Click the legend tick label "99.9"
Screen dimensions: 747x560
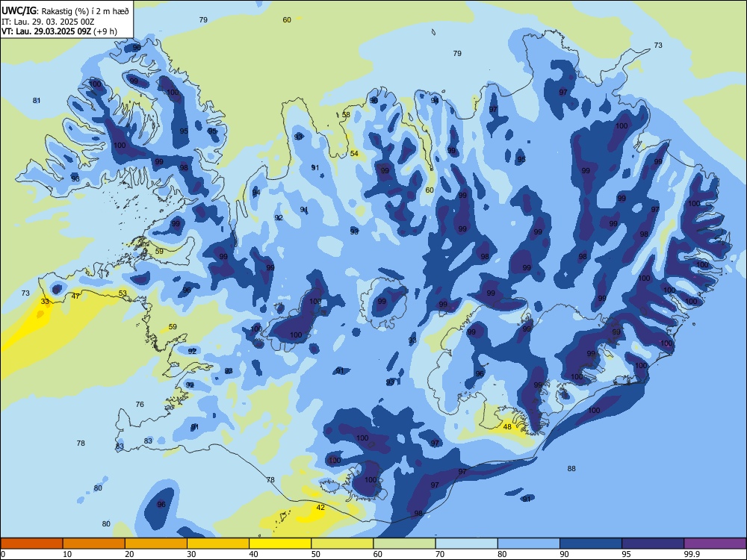pos(691,554)
